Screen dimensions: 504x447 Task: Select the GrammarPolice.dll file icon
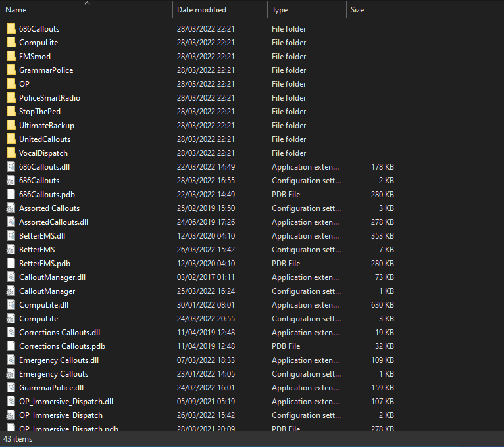[x=11, y=388]
